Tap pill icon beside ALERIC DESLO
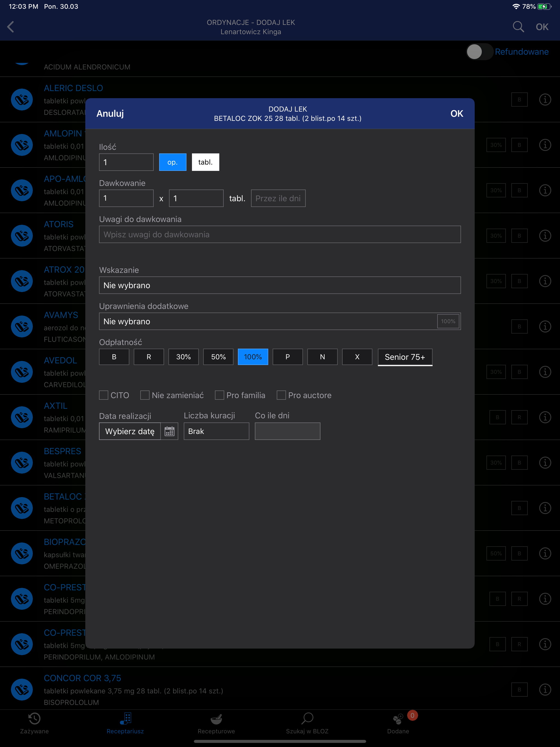560x747 pixels. pos(22,100)
